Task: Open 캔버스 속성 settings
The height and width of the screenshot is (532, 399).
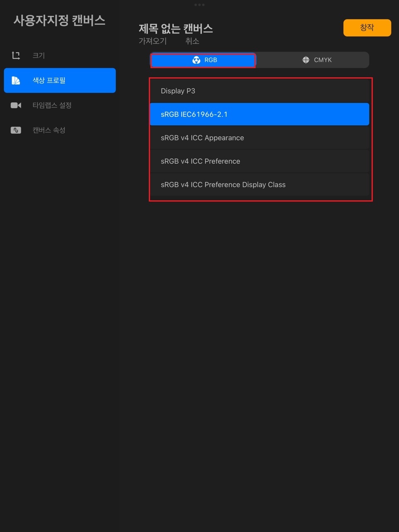Action: [60, 130]
